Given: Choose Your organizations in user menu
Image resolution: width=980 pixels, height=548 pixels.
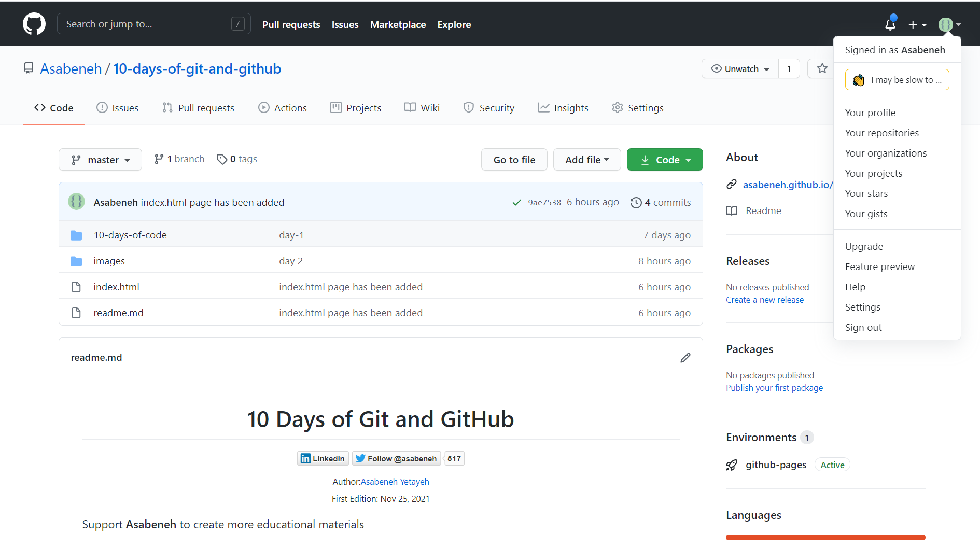Looking at the screenshot, I should click(x=886, y=153).
